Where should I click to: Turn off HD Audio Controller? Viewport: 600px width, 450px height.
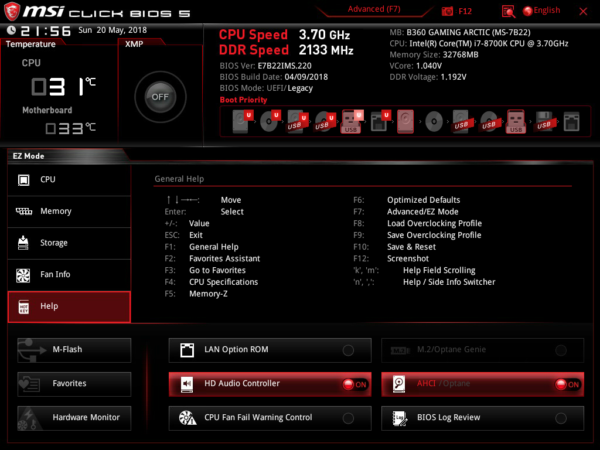pyautogui.click(x=355, y=384)
